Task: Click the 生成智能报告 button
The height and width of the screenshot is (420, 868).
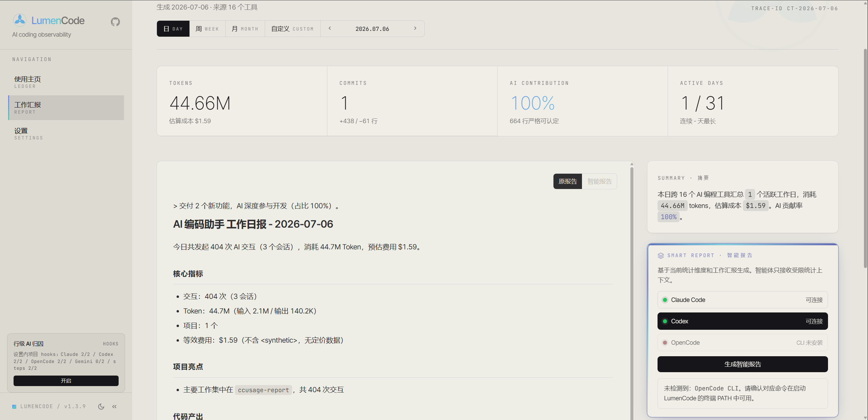Action: (743, 364)
